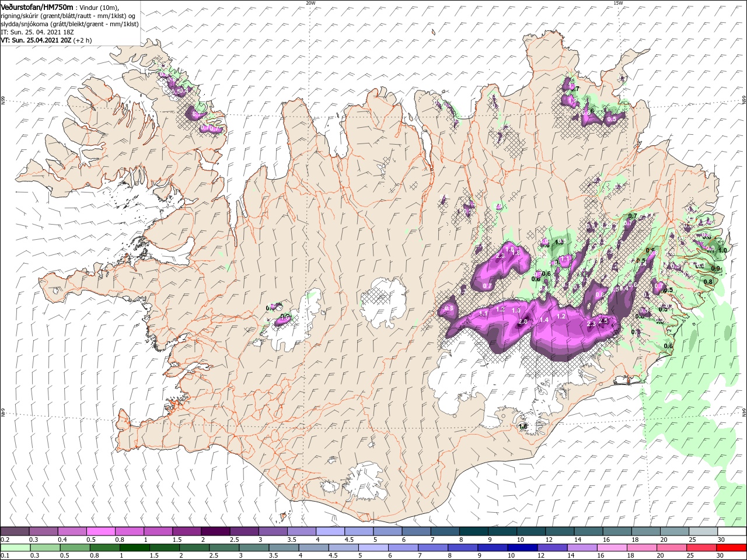Click the 2.8 snowfall value on the map
The width and height of the screenshot is (747, 560).
(x=523, y=321)
